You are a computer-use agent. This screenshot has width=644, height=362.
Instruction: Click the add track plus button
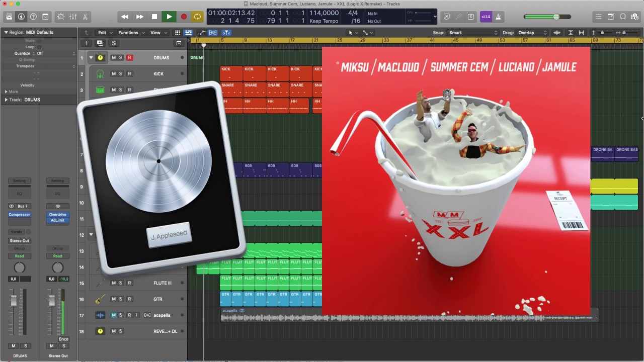click(x=86, y=43)
